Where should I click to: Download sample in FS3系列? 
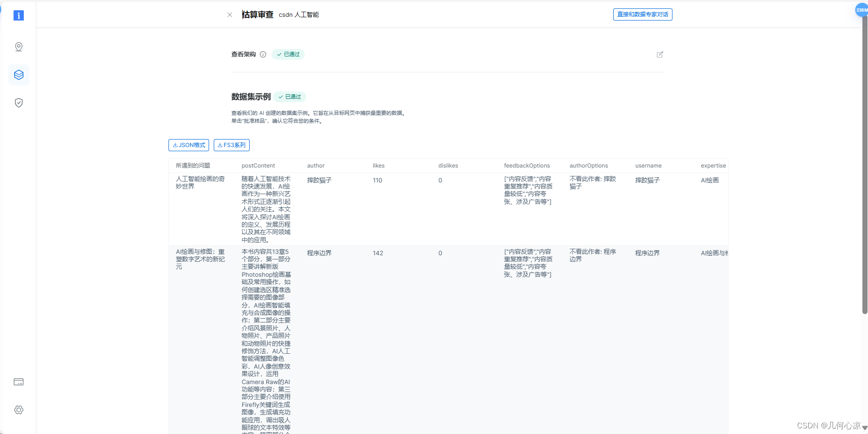click(231, 145)
